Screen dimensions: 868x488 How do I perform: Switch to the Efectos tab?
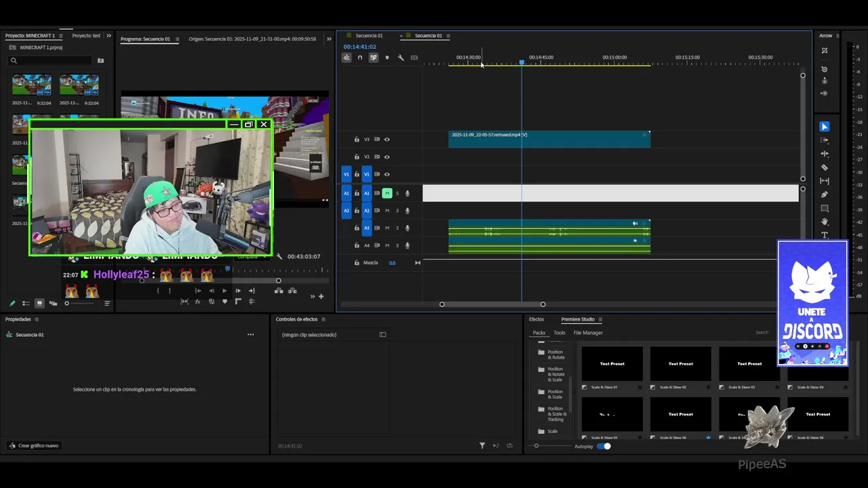coord(536,319)
